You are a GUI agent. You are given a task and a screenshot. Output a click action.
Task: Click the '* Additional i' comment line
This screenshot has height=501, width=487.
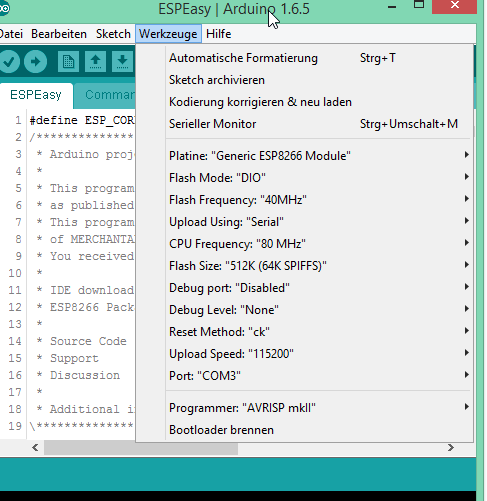(x=85, y=409)
